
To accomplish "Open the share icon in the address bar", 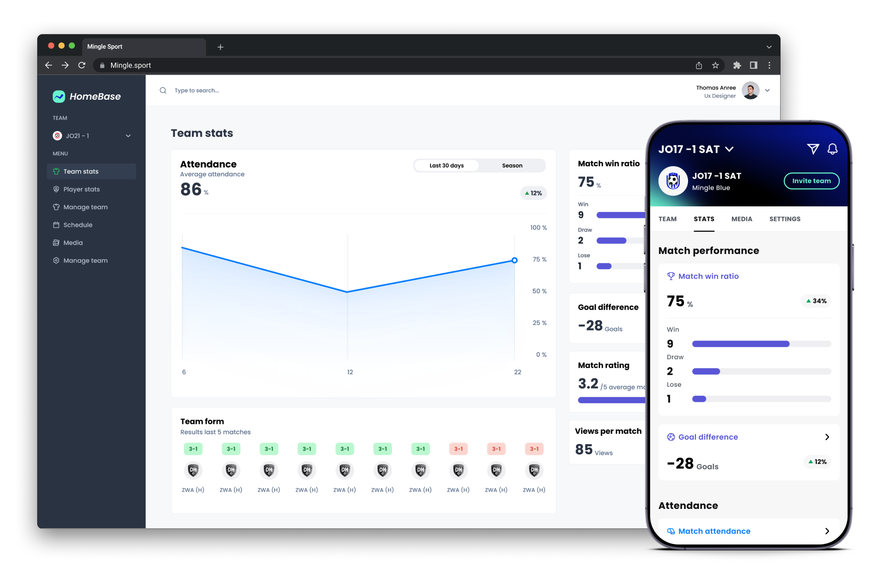I will [x=699, y=65].
